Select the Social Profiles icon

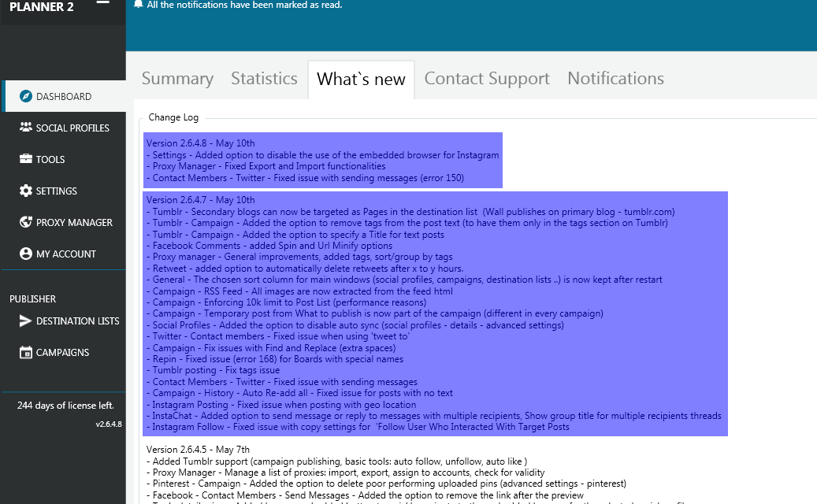26,128
